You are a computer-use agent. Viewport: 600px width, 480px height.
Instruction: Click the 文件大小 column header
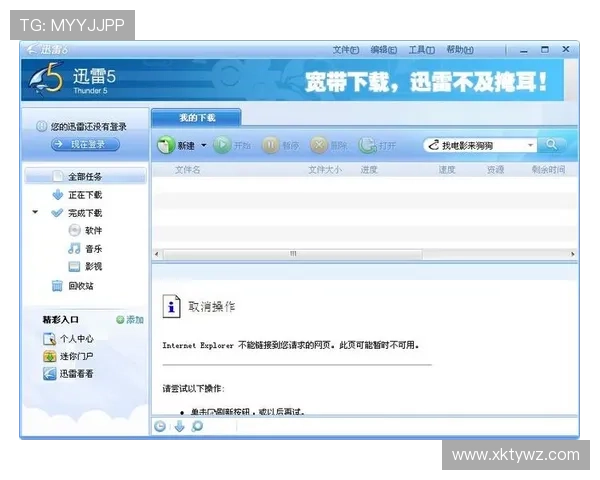[325, 170]
